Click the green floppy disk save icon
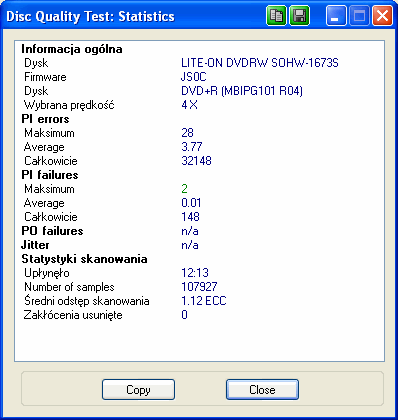This screenshot has width=398, height=420. tap(299, 16)
